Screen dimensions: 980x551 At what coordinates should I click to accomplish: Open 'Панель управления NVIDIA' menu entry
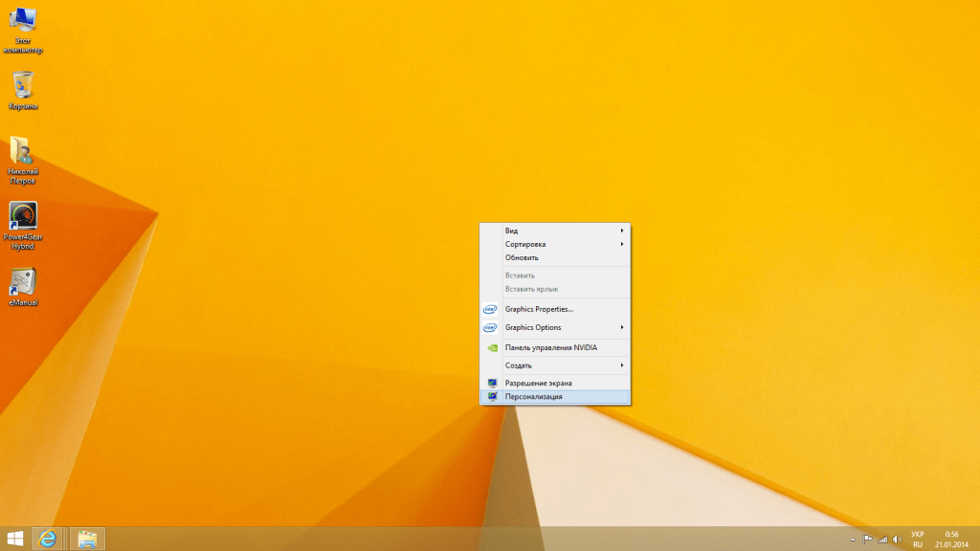550,347
